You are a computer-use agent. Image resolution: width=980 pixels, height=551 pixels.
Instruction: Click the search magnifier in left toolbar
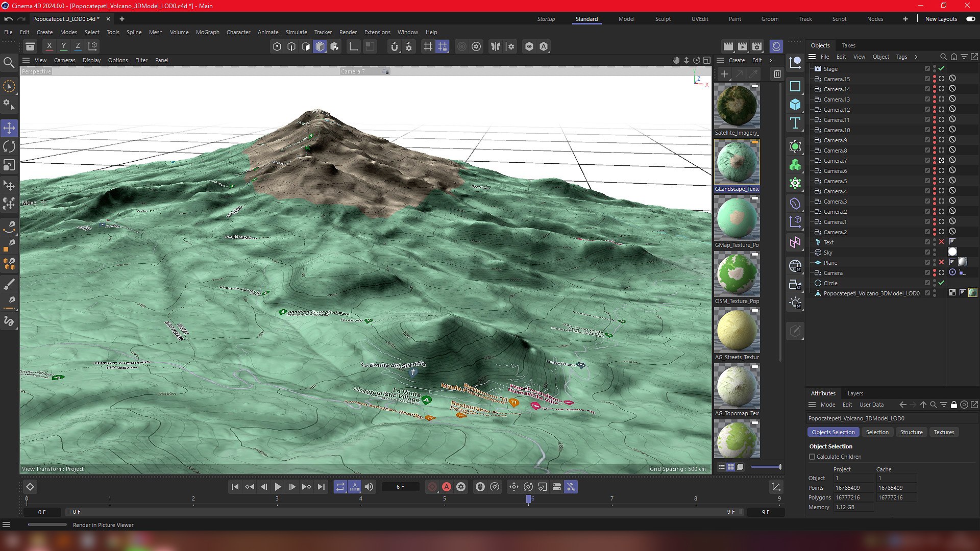tap(9, 63)
